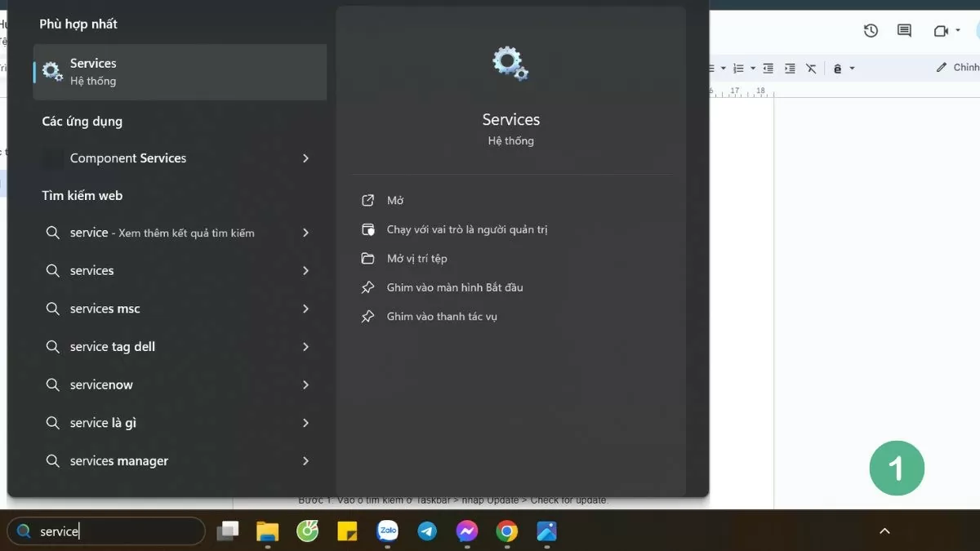The width and height of the screenshot is (980, 551).
Task: Open the comments panel icon
Action: click(903, 30)
